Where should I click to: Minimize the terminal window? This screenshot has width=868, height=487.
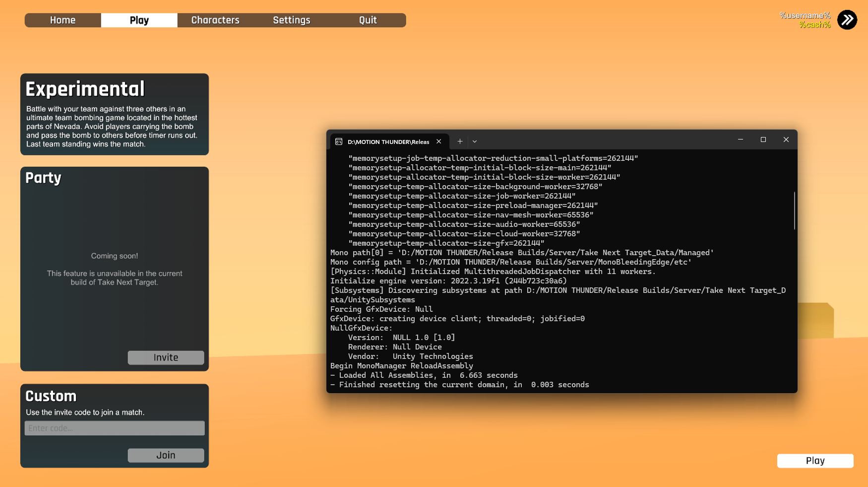(740, 140)
